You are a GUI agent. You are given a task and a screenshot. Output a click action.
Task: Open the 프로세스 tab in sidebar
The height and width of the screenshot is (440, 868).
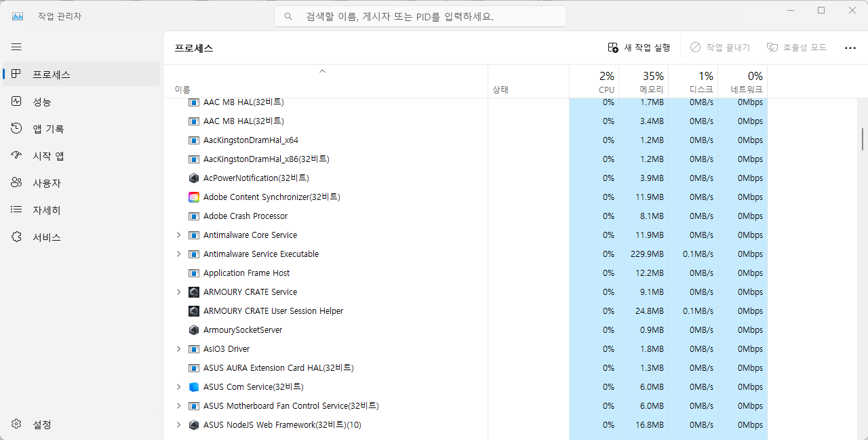coord(81,75)
